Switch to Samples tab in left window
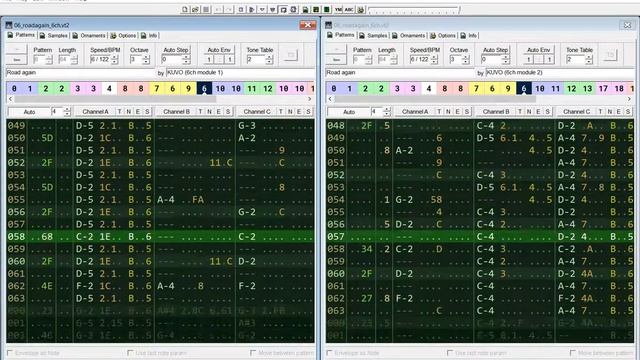This screenshot has width=640, height=360. (53, 36)
